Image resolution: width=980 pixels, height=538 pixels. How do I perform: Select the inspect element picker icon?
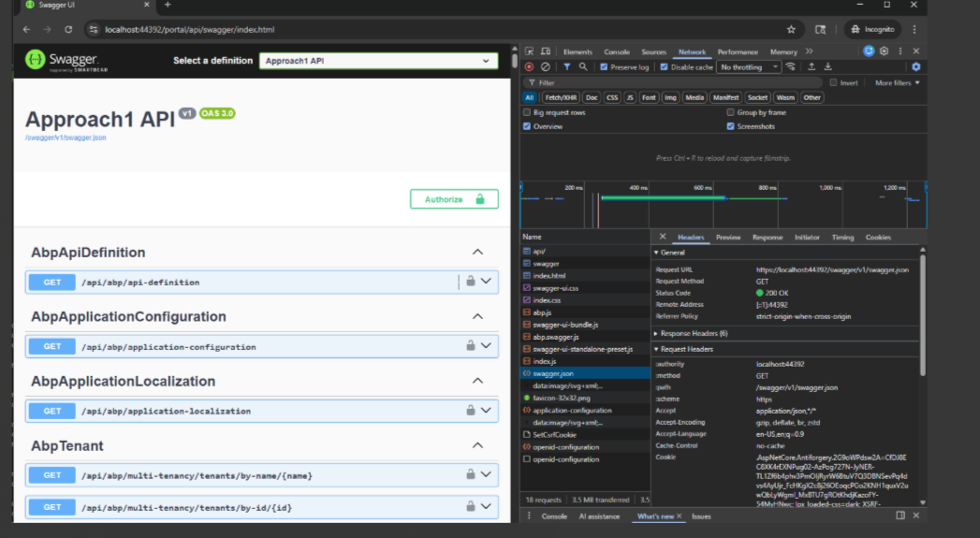[x=529, y=51]
